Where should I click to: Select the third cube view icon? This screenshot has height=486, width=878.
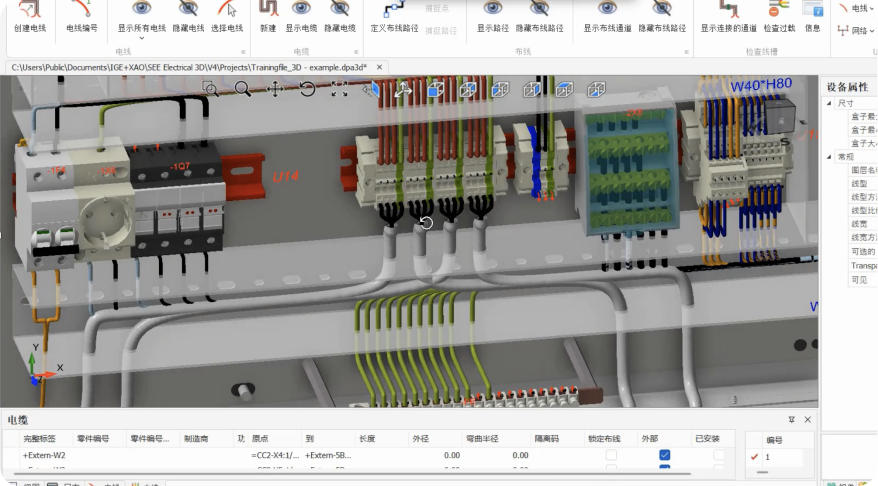500,89
